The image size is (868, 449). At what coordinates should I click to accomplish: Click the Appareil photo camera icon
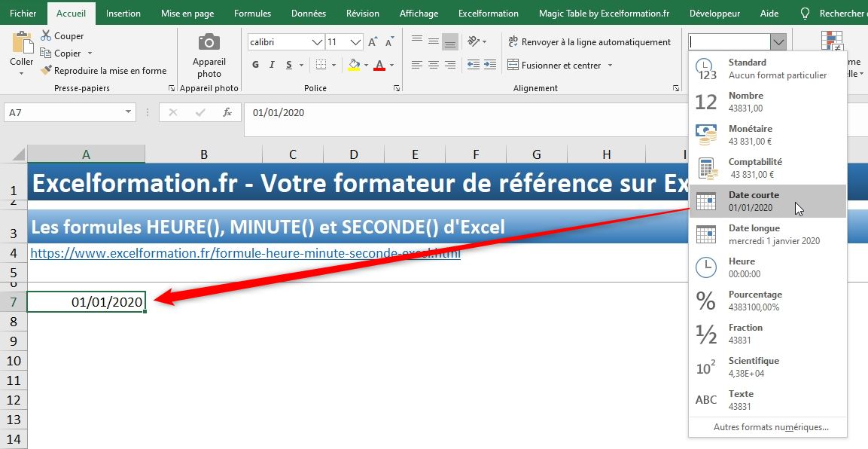click(209, 42)
